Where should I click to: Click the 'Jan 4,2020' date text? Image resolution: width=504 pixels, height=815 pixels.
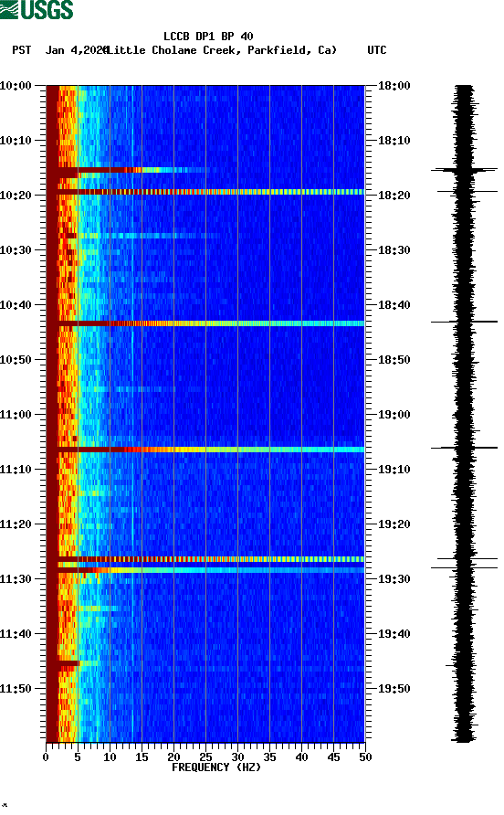77,50
